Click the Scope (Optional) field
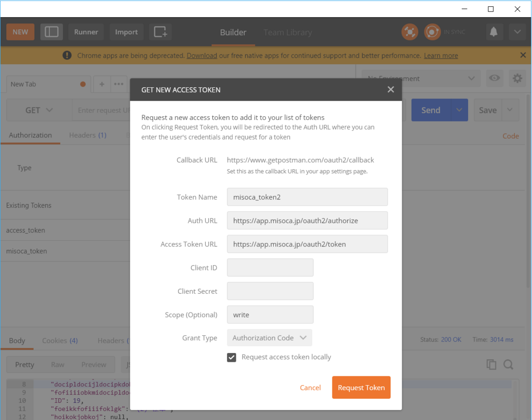The image size is (532, 420). point(270,315)
